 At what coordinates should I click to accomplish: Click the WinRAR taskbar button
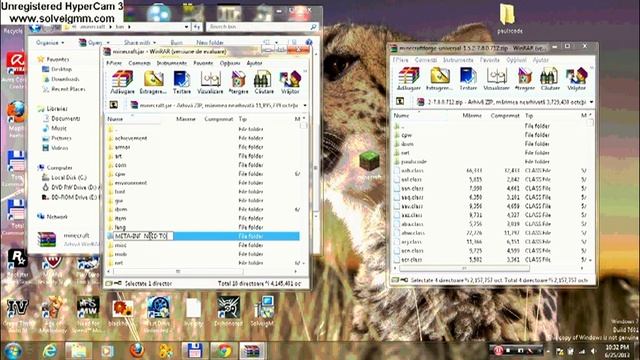pos(252,351)
